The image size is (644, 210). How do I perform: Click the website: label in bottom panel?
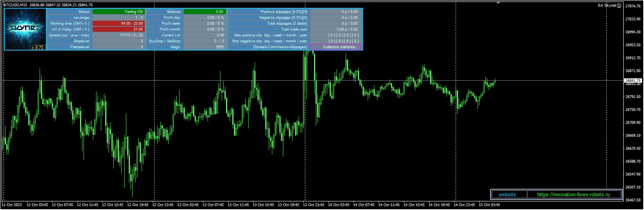[x=508, y=195]
